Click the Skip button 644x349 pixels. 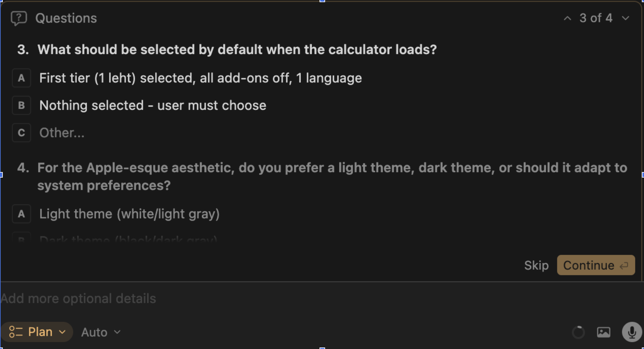(536, 266)
